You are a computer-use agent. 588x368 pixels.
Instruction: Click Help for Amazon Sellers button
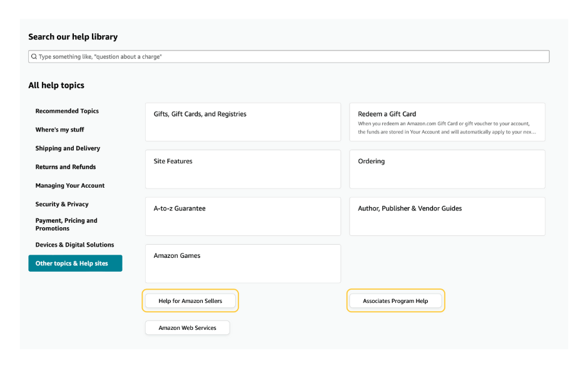click(x=191, y=301)
